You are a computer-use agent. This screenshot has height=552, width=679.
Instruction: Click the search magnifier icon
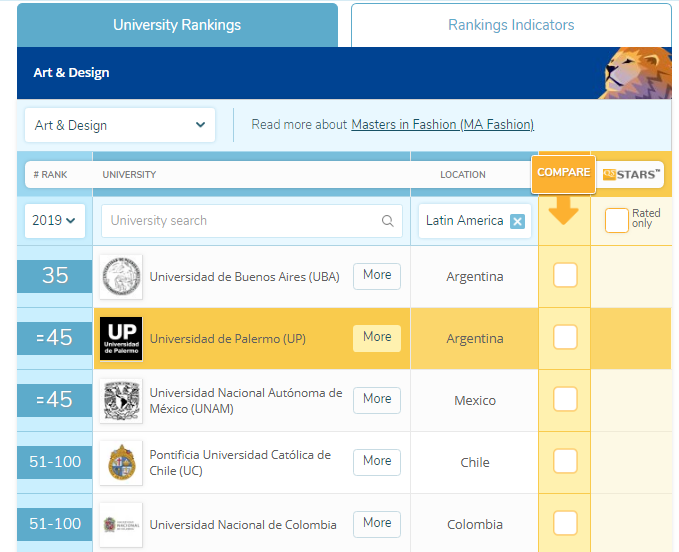[388, 221]
